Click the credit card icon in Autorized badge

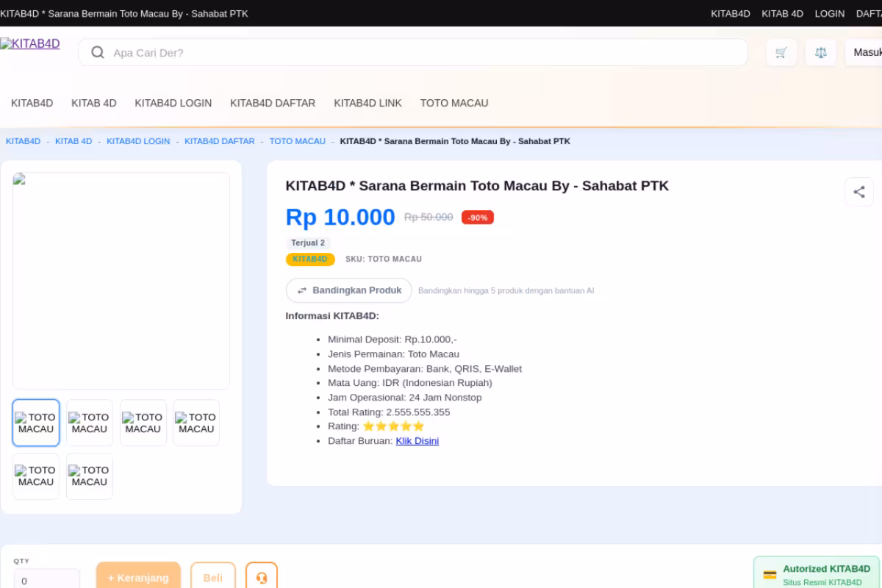pyautogui.click(x=770, y=575)
